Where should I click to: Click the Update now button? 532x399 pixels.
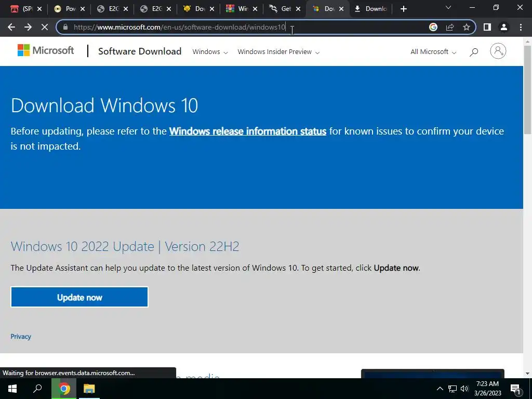(79, 297)
